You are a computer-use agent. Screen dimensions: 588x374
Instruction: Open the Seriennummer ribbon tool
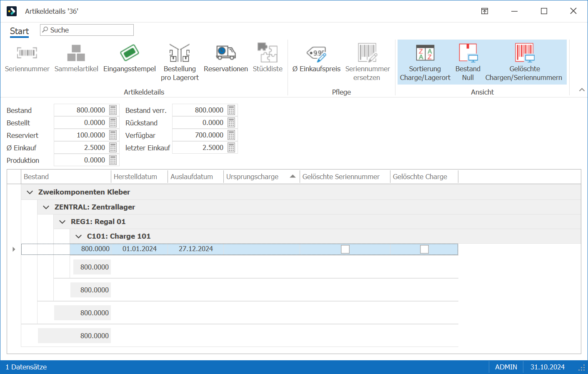coord(27,58)
